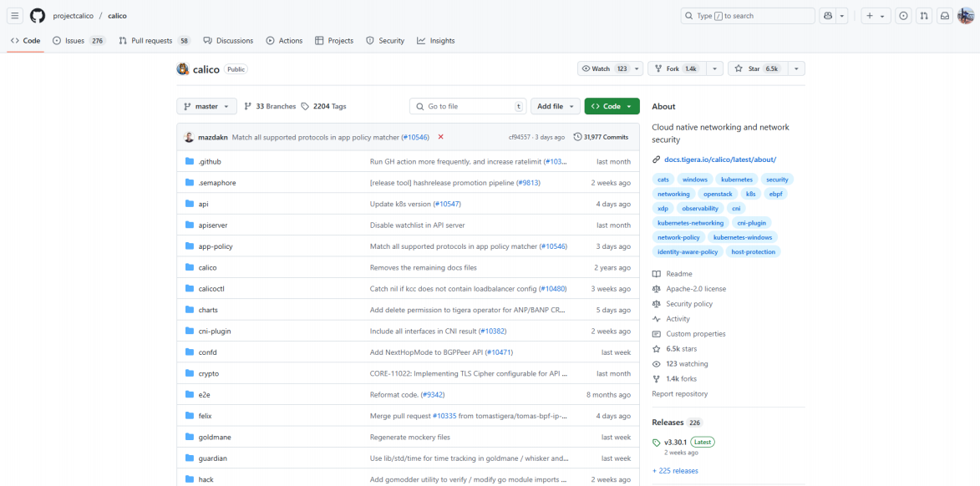Open the pull requests icon in header
This screenshot has height=486, width=980.
pyautogui.click(x=924, y=16)
